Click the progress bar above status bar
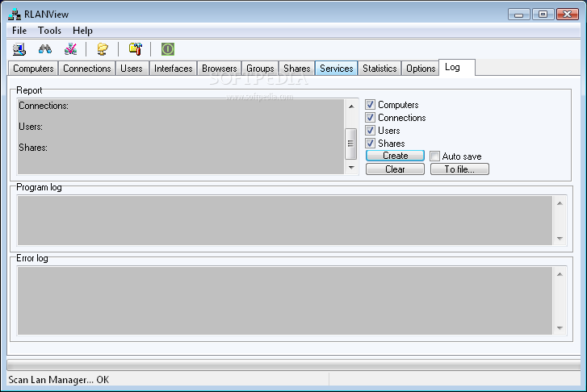Image resolution: width=587 pixels, height=392 pixels. [x=294, y=365]
